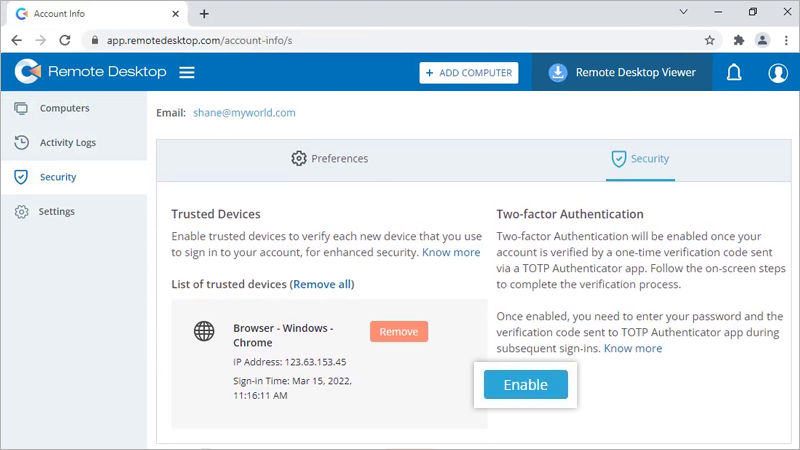
Task: Open the Chrome three-dot menu
Action: point(784,40)
